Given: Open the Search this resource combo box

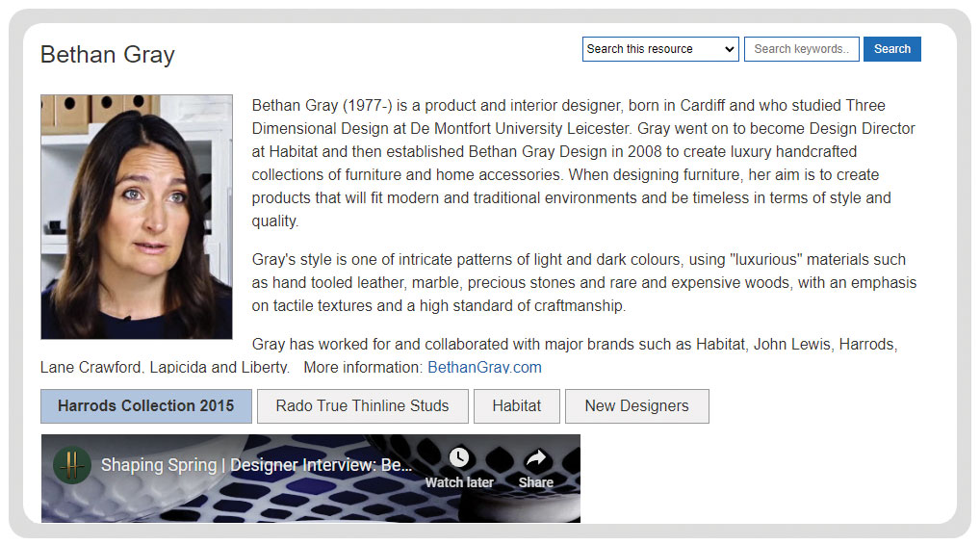Looking at the screenshot, I should tap(660, 49).
